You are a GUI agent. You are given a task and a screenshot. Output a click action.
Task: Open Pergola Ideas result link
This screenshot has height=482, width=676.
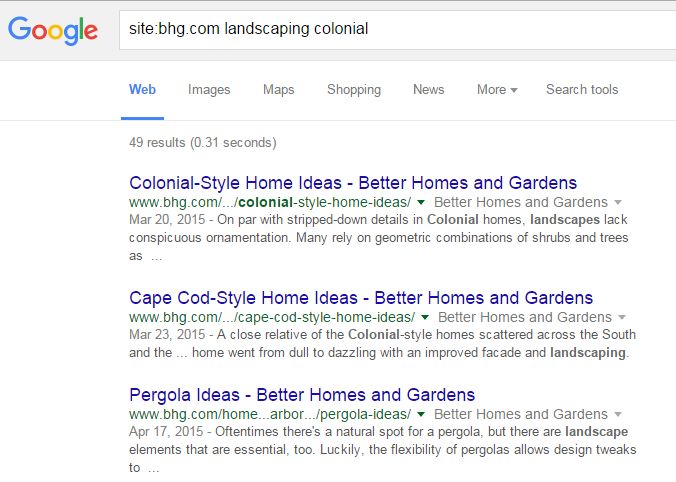click(302, 394)
